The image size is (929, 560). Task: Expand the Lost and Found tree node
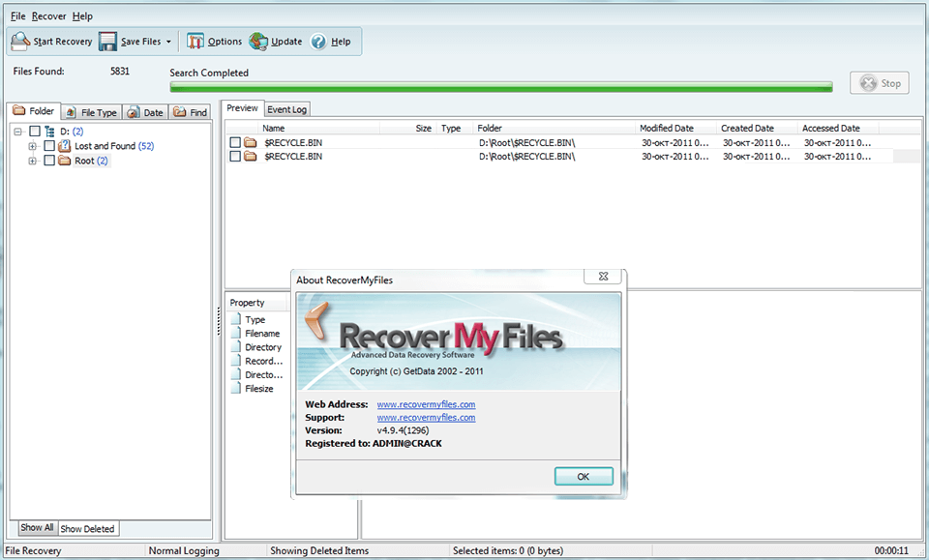tap(32, 146)
